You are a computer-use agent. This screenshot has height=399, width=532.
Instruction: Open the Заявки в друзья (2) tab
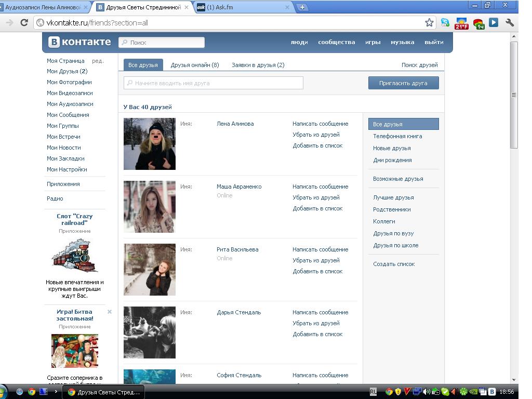258,65
